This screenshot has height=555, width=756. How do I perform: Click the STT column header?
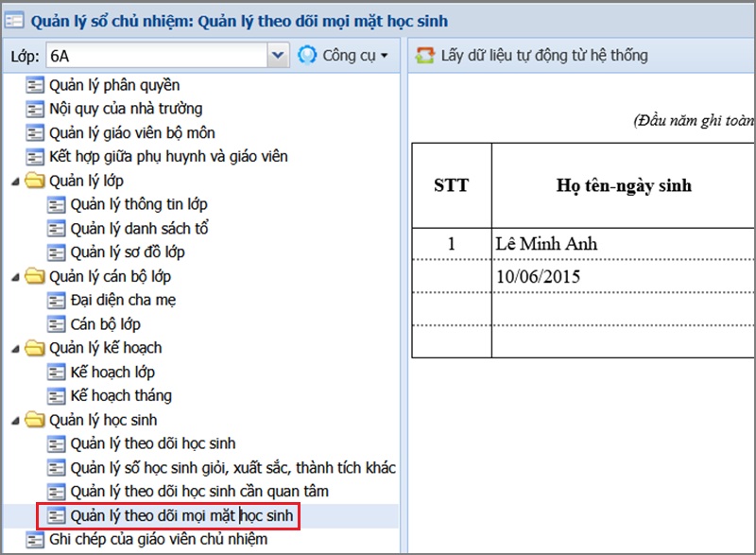tap(452, 185)
